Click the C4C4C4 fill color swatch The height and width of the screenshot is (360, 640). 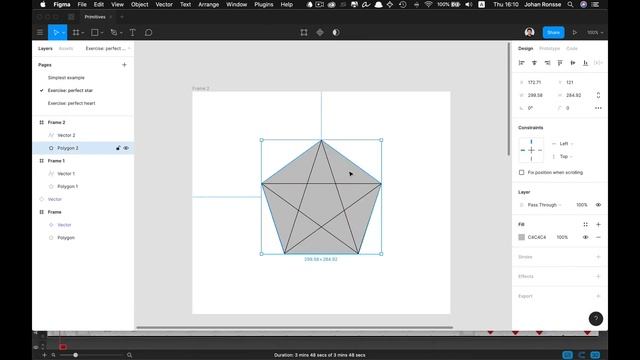click(x=522, y=237)
